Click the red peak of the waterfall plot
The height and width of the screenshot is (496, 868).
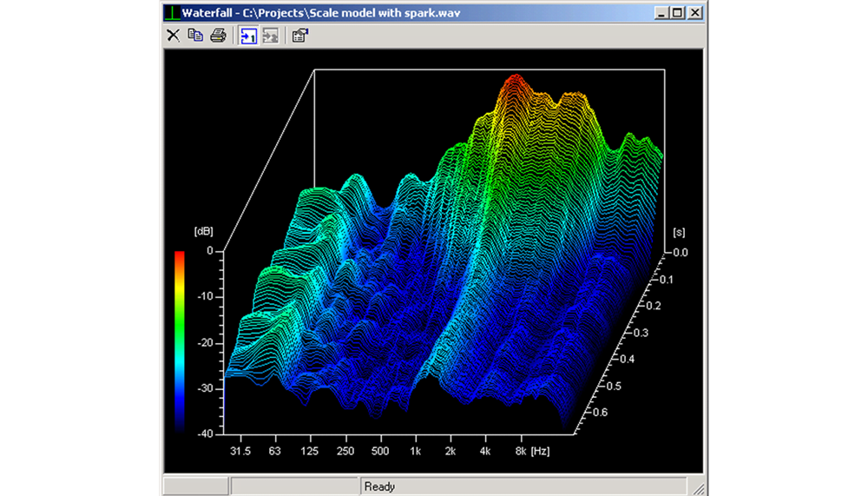click(x=516, y=79)
